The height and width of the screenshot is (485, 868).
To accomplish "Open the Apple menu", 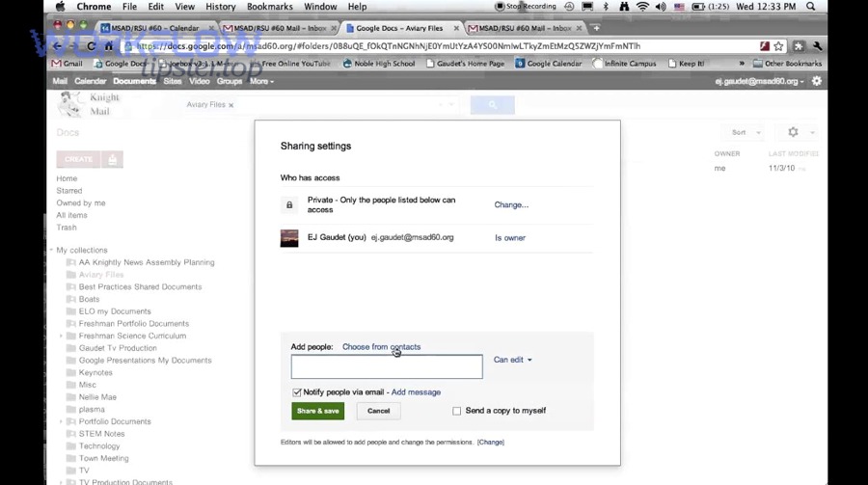I will (x=61, y=7).
